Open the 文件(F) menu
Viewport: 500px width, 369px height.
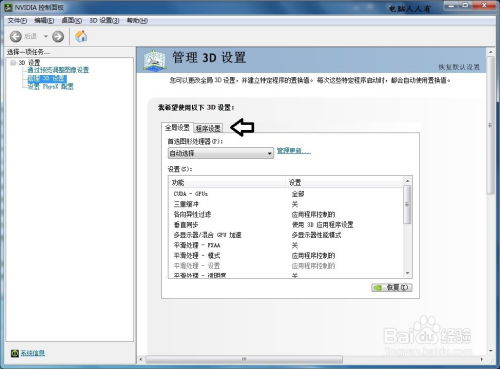click(x=17, y=21)
